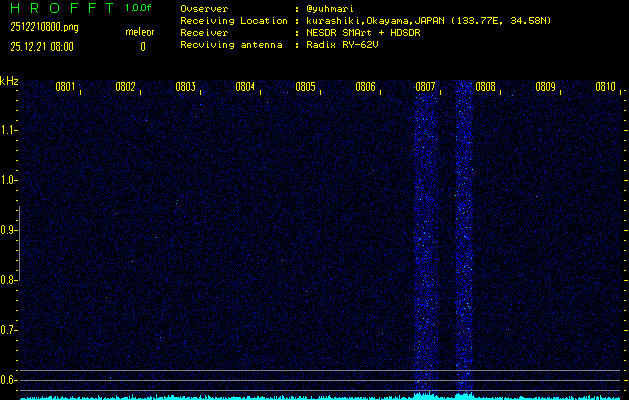
Task: Select the 0809 time marker
Action: [545, 87]
